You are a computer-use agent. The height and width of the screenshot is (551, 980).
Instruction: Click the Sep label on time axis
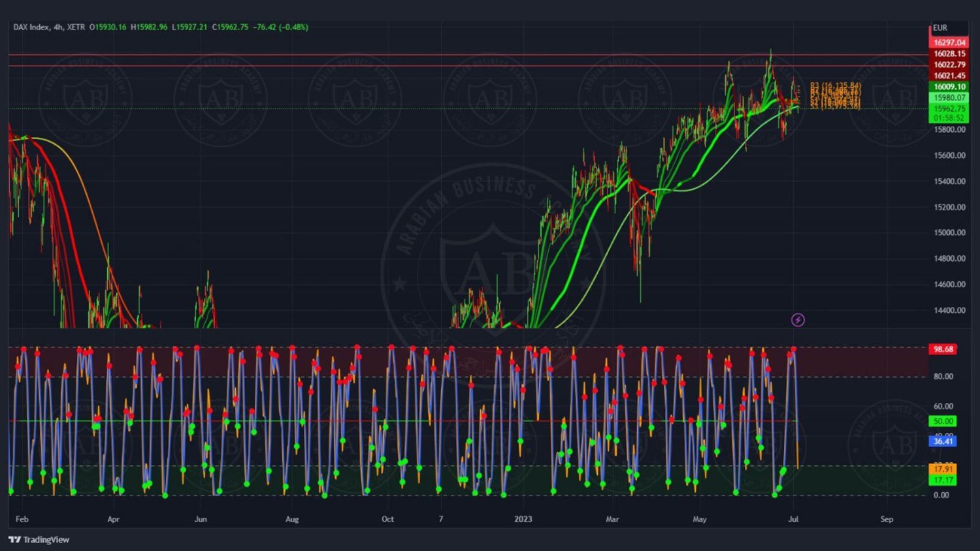tap(887, 519)
